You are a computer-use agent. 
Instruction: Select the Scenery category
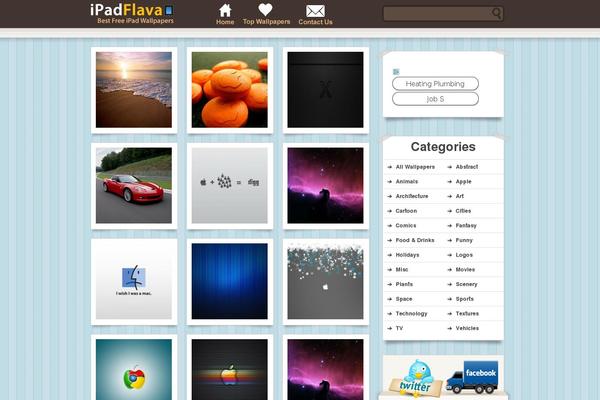[466, 284]
